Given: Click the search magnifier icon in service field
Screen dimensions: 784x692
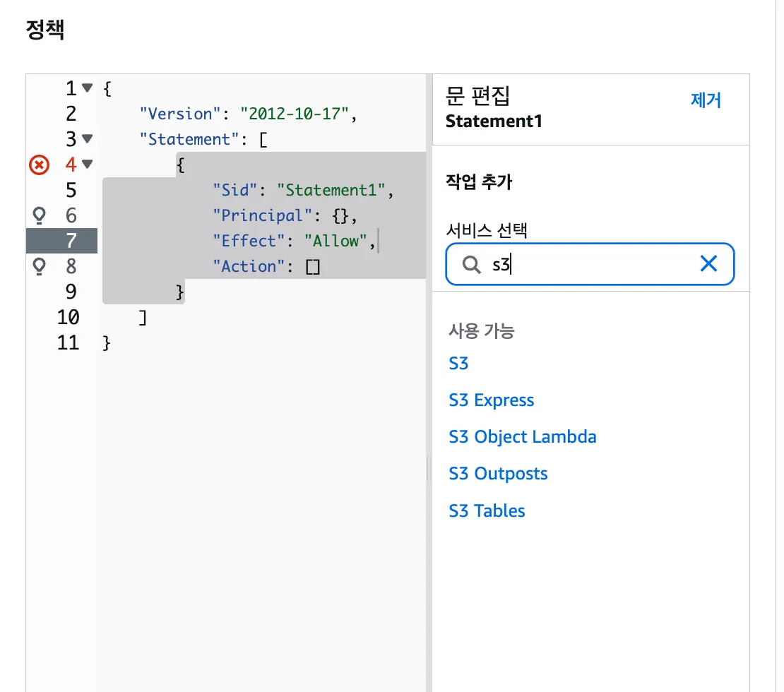Looking at the screenshot, I should tap(471, 264).
